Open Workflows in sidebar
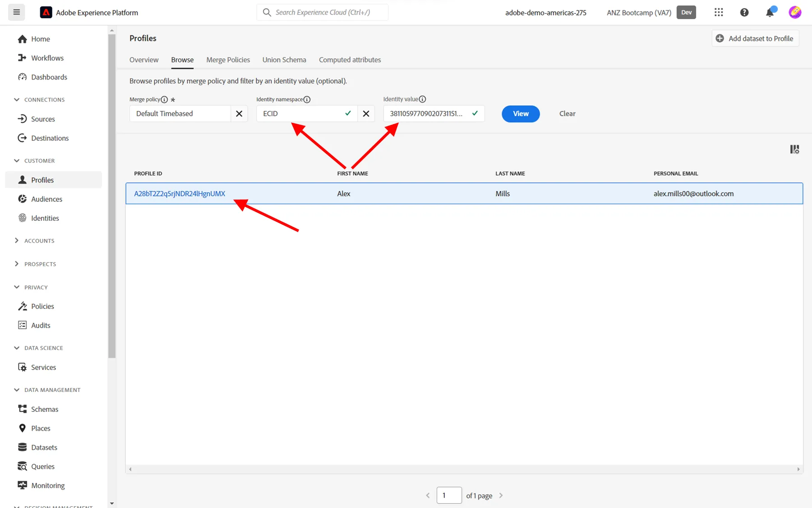The height and width of the screenshot is (508, 812). [x=47, y=58]
